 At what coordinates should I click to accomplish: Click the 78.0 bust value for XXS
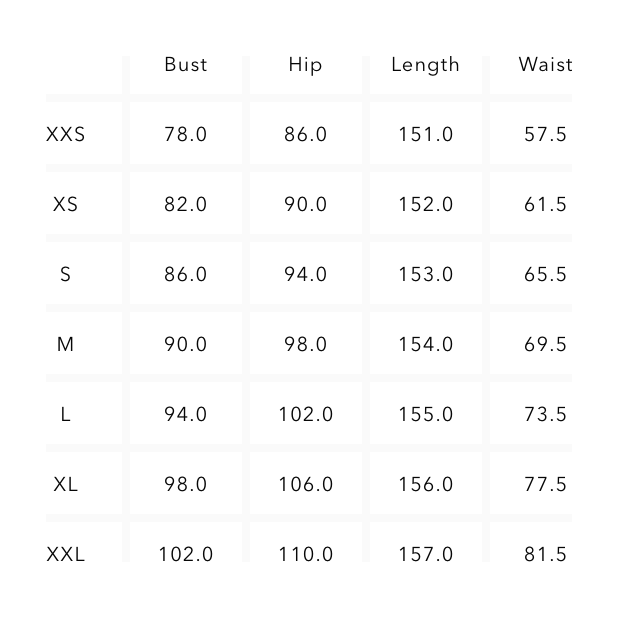(x=186, y=134)
